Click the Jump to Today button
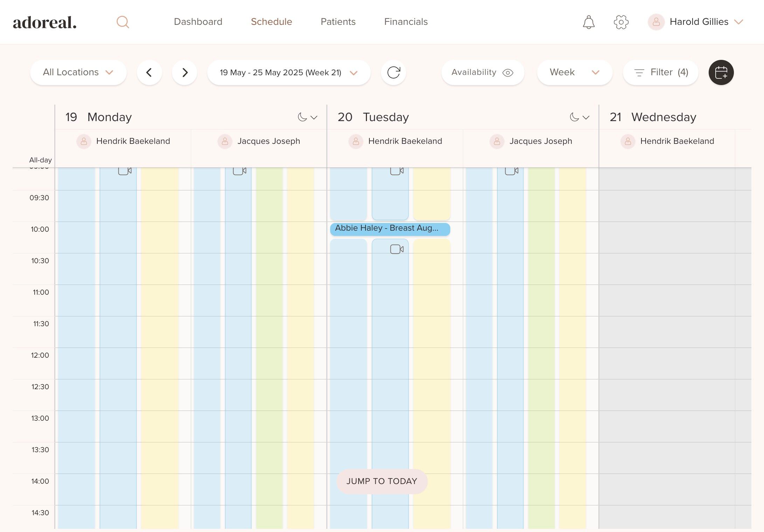The width and height of the screenshot is (764, 532). point(382,481)
